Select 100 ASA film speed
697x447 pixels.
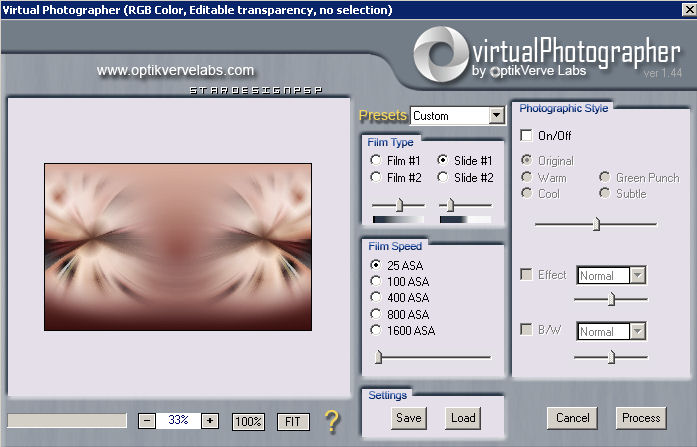[x=376, y=281]
